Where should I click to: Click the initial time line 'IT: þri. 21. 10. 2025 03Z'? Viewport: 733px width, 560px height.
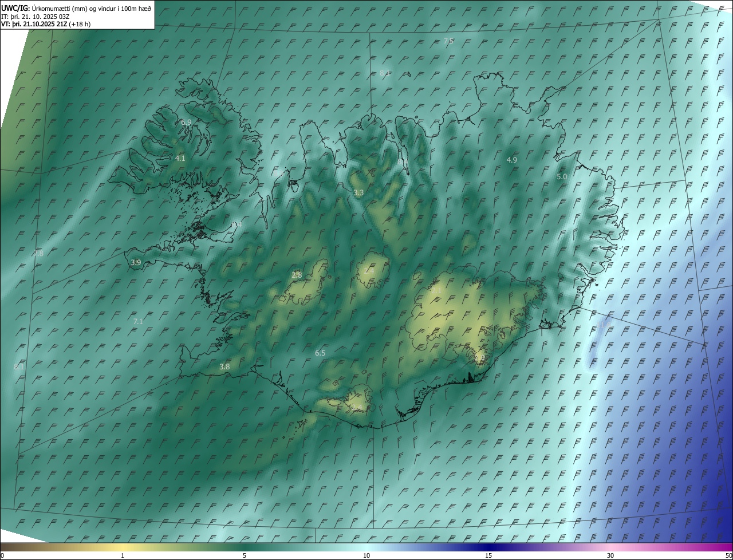coord(36,17)
